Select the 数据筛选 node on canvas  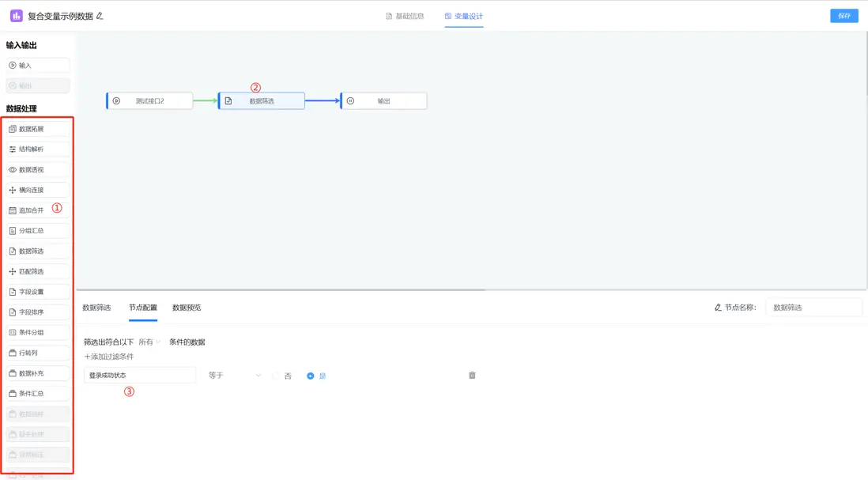262,100
